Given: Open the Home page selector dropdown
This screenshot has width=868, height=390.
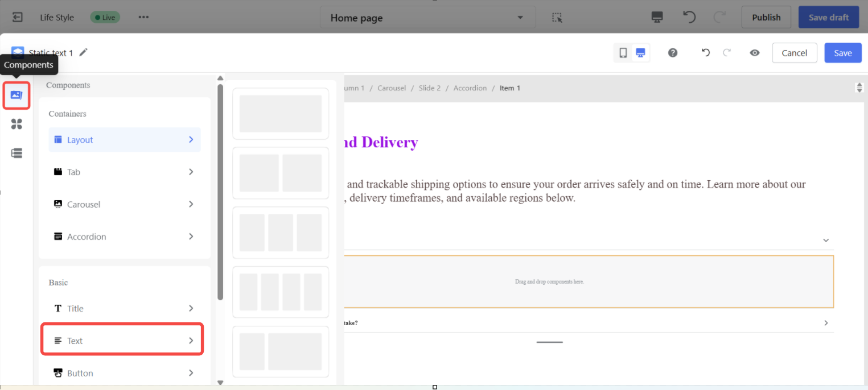Looking at the screenshot, I should [427, 18].
